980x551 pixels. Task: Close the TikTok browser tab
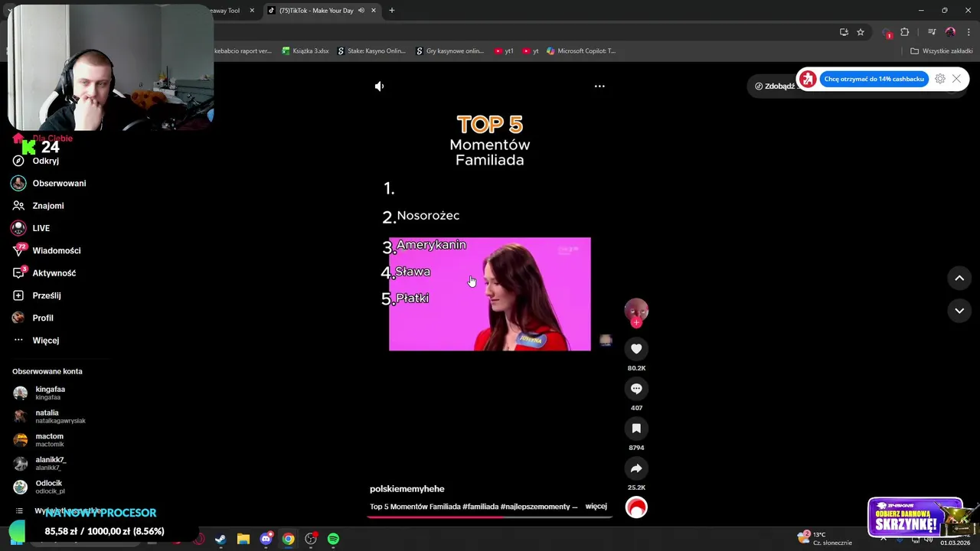coord(374,11)
